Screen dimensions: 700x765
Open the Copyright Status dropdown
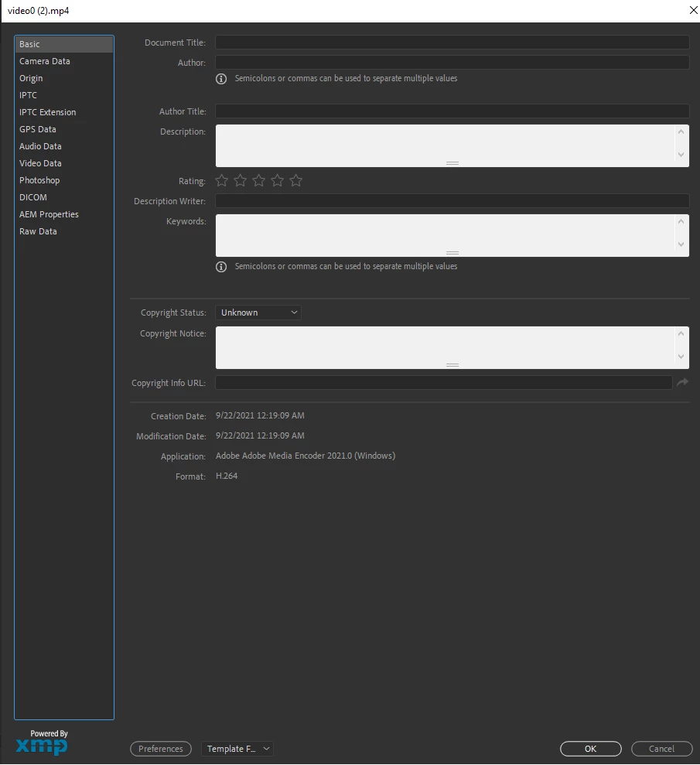(258, 312)
